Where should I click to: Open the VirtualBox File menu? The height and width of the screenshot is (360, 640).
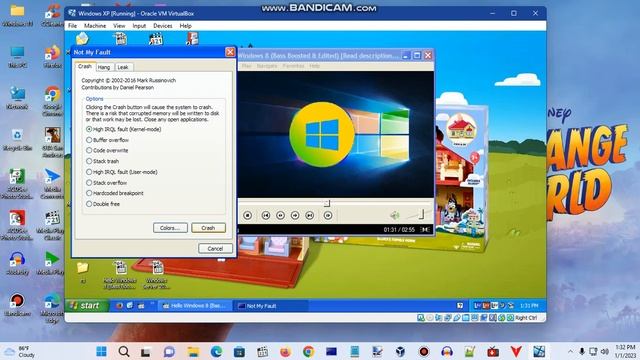tap(73, 25)
